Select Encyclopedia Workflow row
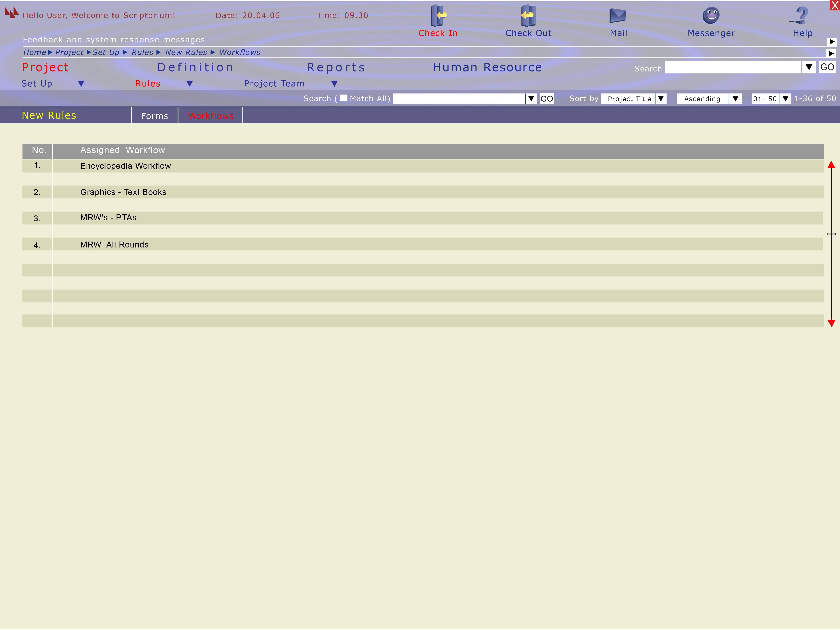Viewport: 840px width, 630px height. click(126, 166)
